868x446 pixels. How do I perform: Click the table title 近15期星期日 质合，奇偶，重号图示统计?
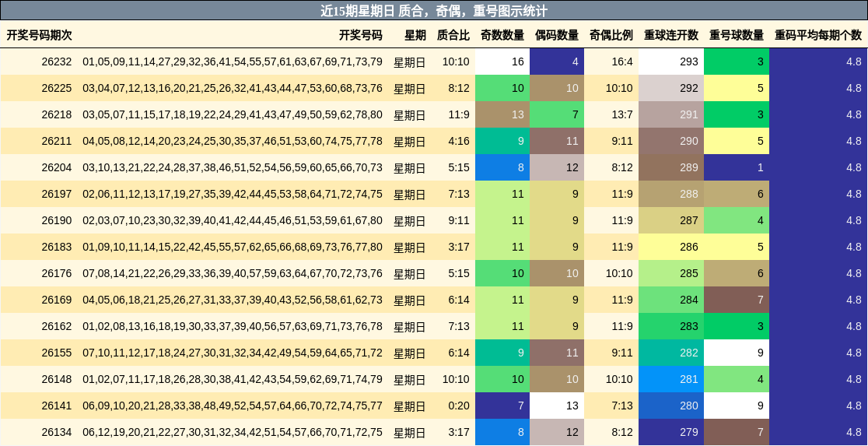(434, 11)
